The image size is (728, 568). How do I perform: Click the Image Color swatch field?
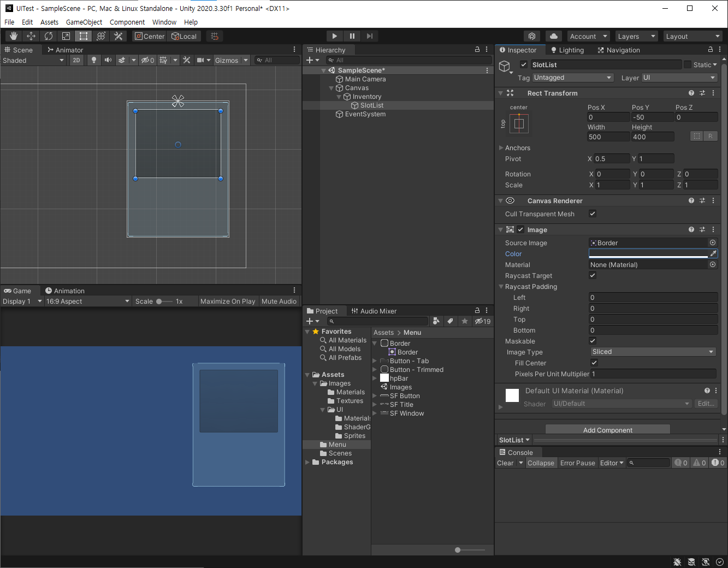tap(648, 253)
